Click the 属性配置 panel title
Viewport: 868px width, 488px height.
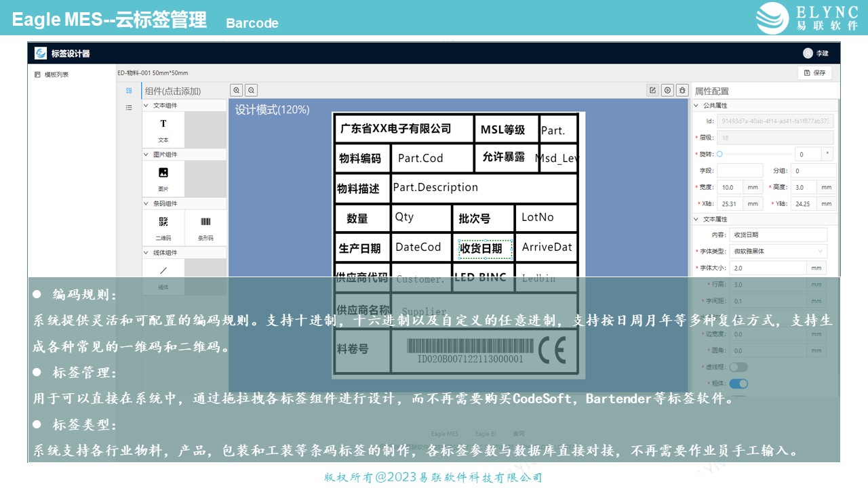(712, 91)
